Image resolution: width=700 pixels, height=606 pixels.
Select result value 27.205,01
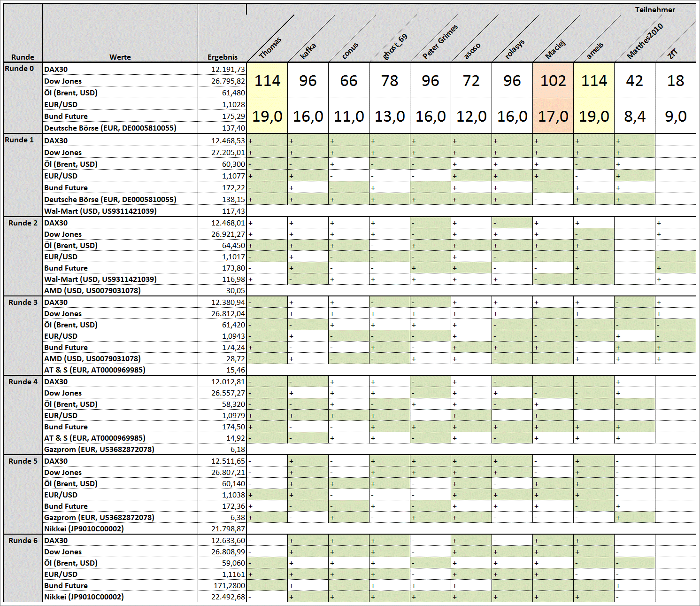(228, 152)
